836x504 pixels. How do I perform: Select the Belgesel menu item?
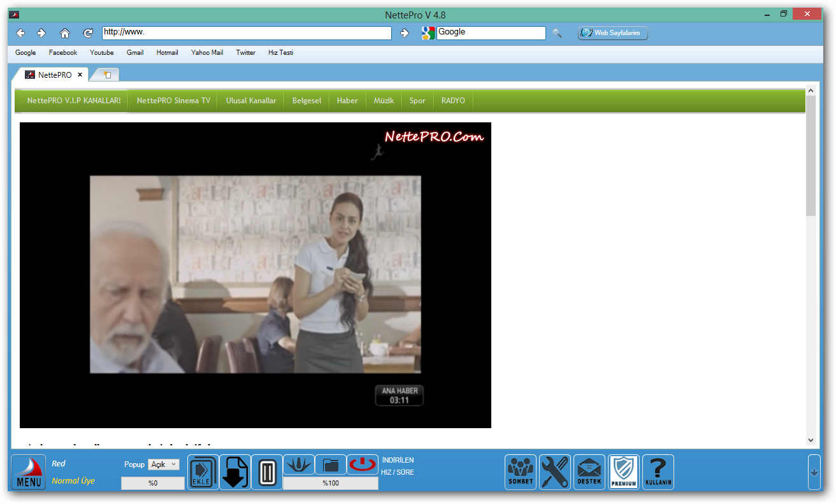[x=306, y=101]
